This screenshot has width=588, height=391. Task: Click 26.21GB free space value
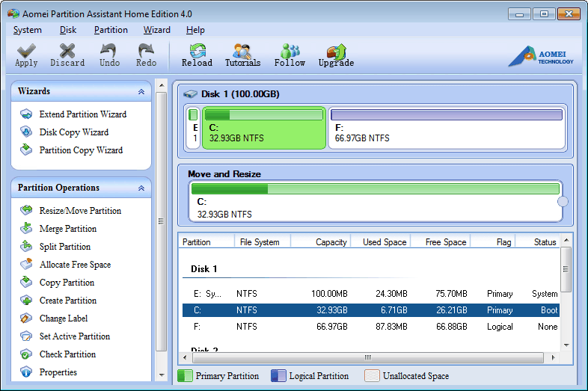(x=451, y=310)
